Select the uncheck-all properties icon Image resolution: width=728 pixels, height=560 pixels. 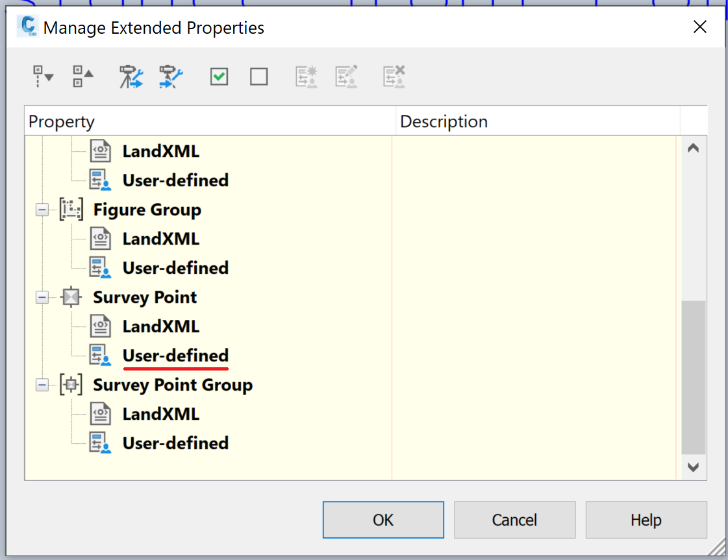pos(258,77)
